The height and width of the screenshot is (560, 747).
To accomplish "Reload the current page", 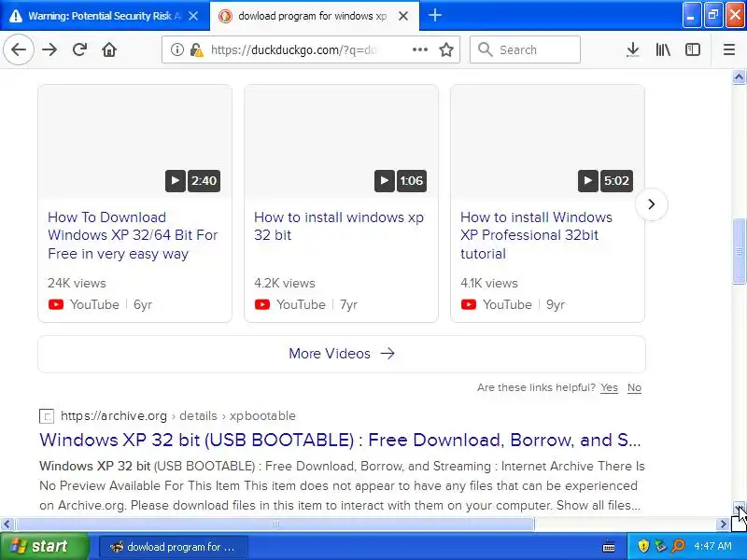I will [79, 49].
